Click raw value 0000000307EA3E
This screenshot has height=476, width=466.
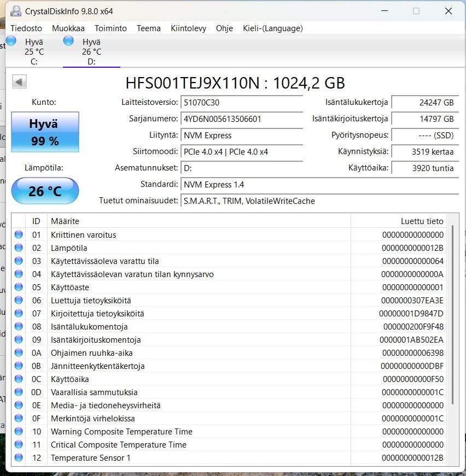pyautogui.click(x=412, y=300)
